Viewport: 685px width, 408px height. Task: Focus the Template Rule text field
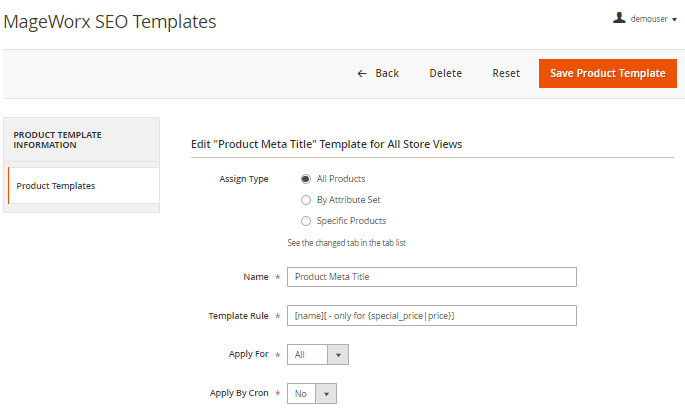[x=431, y=315]
